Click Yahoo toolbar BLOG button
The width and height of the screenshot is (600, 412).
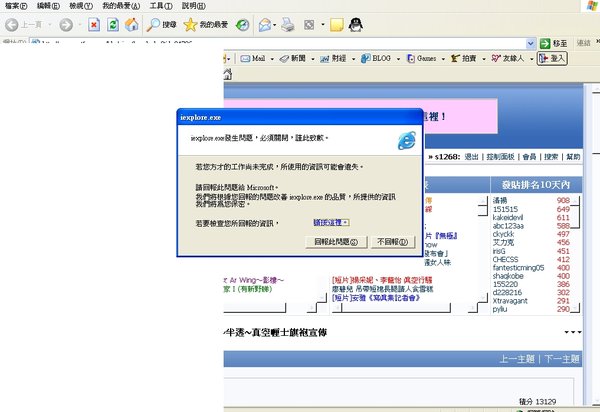tap(376, 59)
